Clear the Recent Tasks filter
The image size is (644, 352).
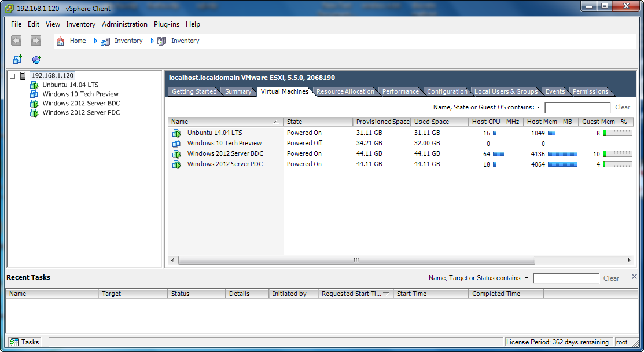611,278
